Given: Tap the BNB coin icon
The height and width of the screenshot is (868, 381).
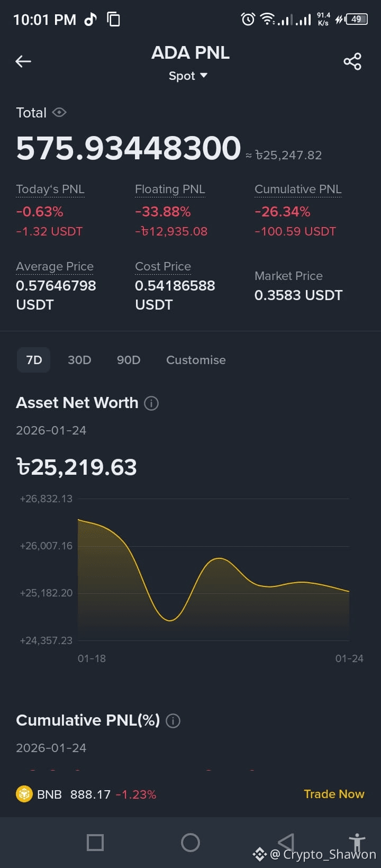Looking at the screenshot, I should pyautogui.click(x=24, y=794).
